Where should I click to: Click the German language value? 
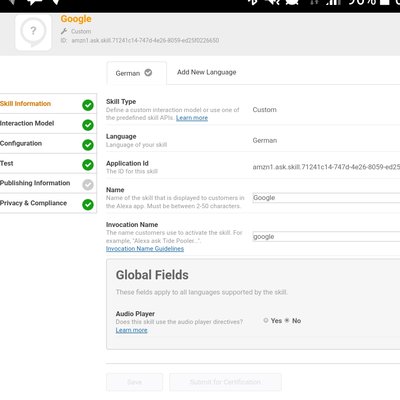click(265, 140)
